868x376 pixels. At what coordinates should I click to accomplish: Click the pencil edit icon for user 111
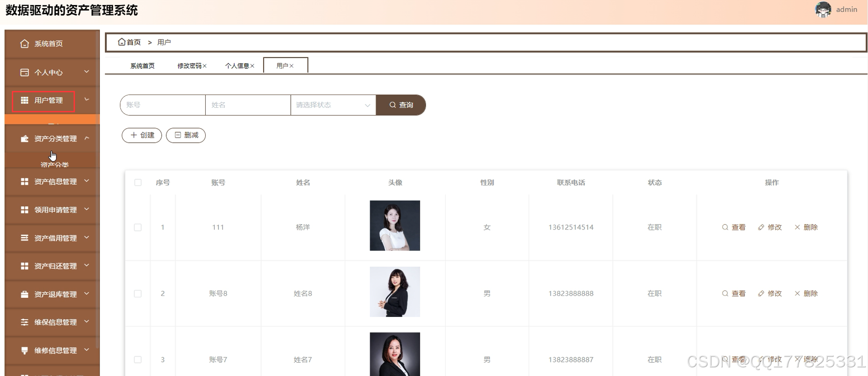[761, 227]
